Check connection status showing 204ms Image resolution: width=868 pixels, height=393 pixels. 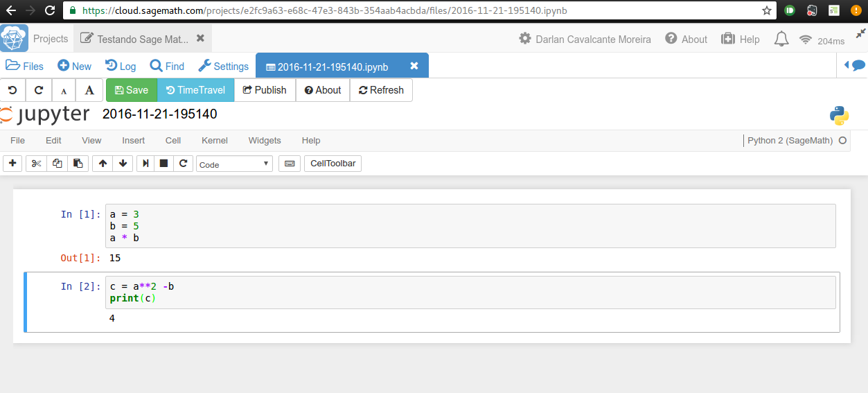click(822, 40)
